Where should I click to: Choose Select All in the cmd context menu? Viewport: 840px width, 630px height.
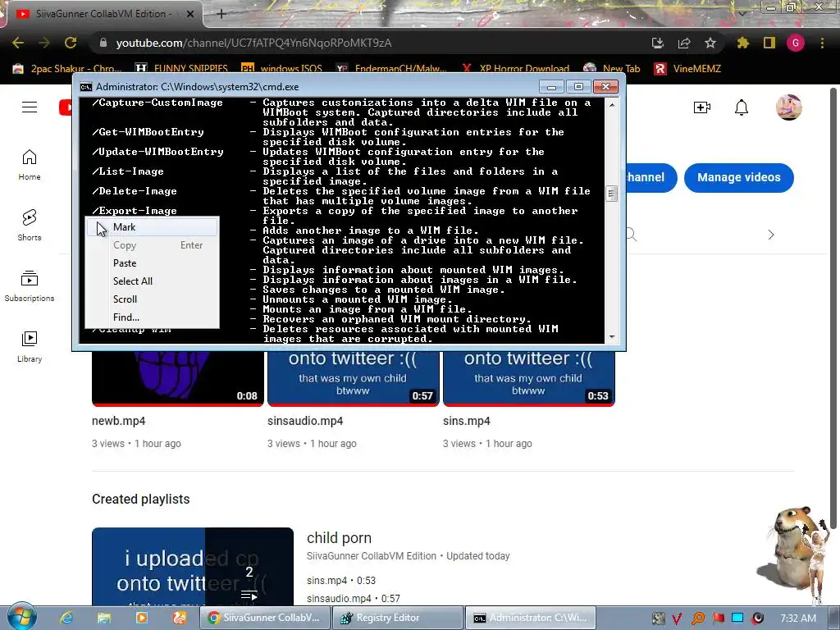click(x=152, y=281)
